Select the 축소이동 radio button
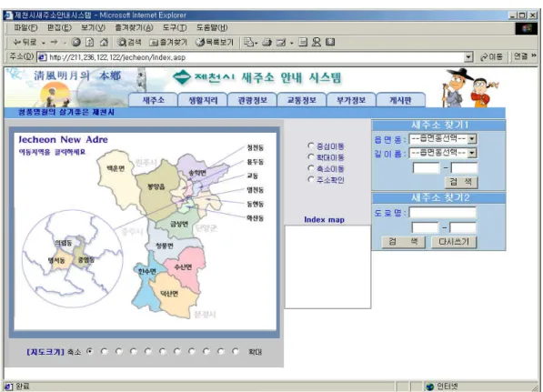The height and width of the screenshot is (392, 543). 311,168
